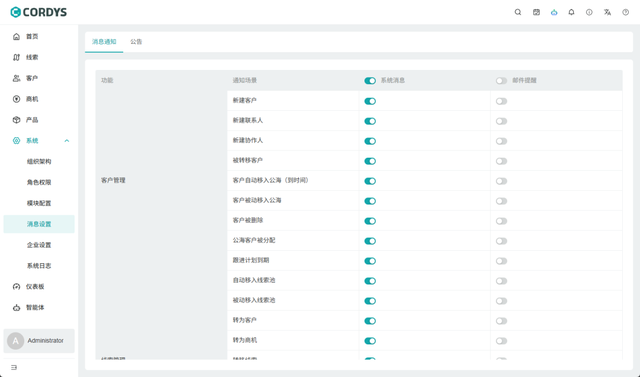Click the 通知场景 column header
The image size is (640, 377).
(245, 80)
